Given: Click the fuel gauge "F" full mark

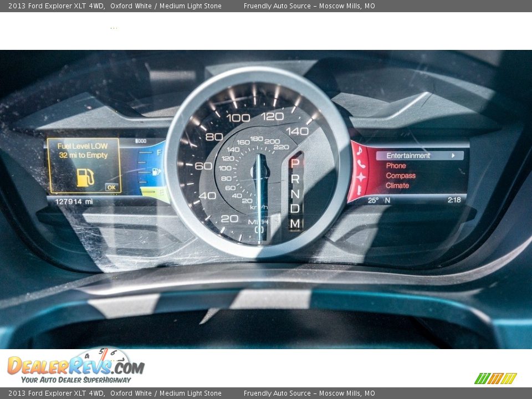Looking at the screenshot, I should pyautogui.click(x=159, y=152).
